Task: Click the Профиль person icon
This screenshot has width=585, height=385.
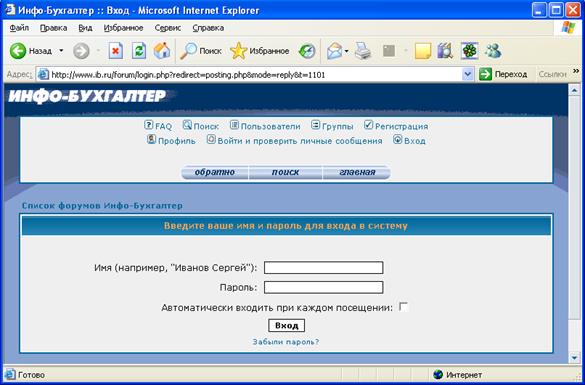Action: click(x=151, y=140)
